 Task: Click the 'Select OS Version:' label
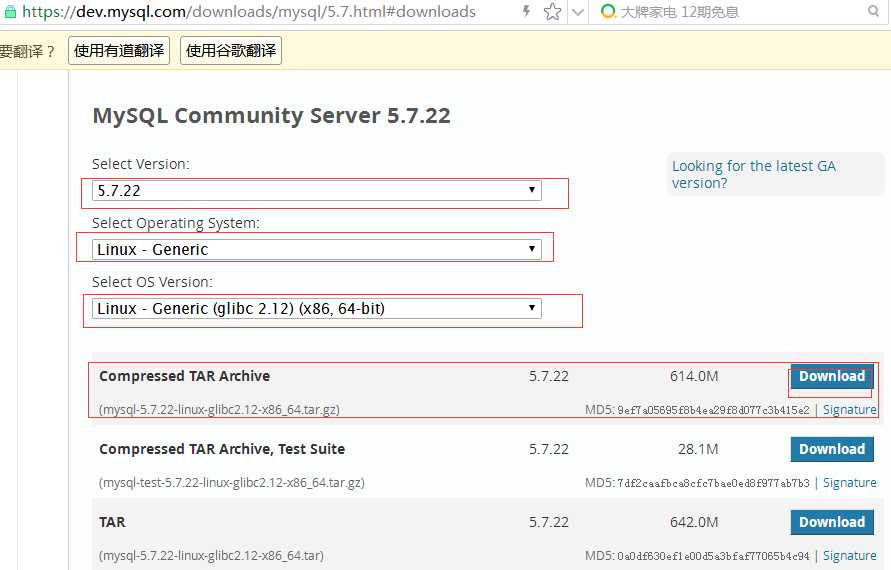pyautogui.click(x=152, y=282)
